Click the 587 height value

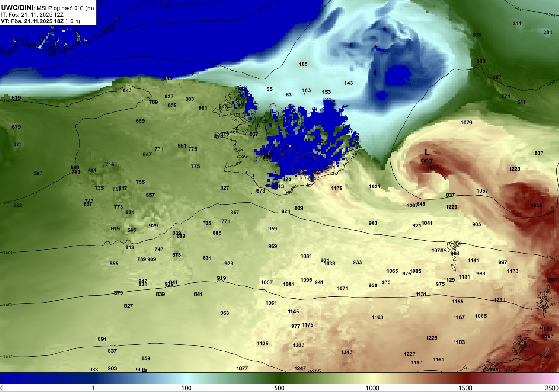coord(38,173)
